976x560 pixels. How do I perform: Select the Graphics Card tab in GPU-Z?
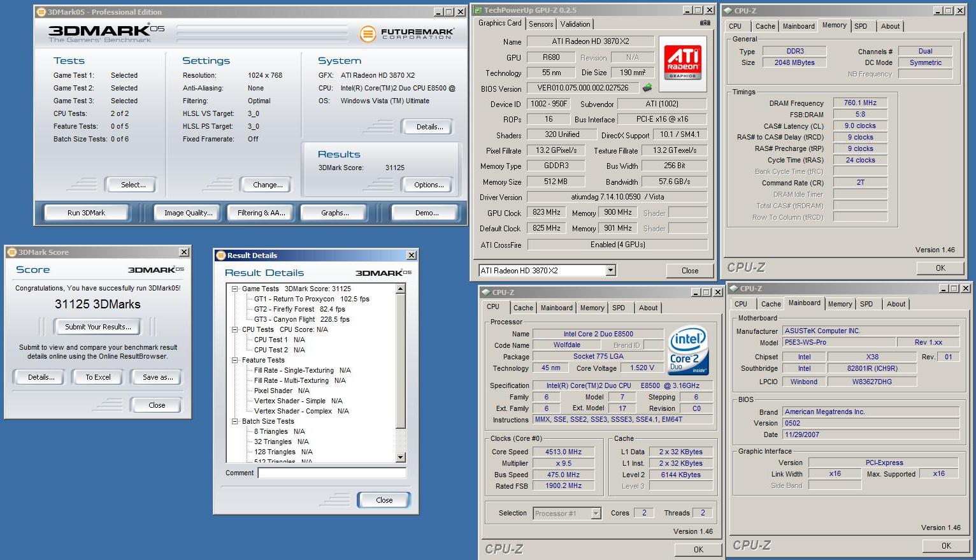tap(500, 23)
